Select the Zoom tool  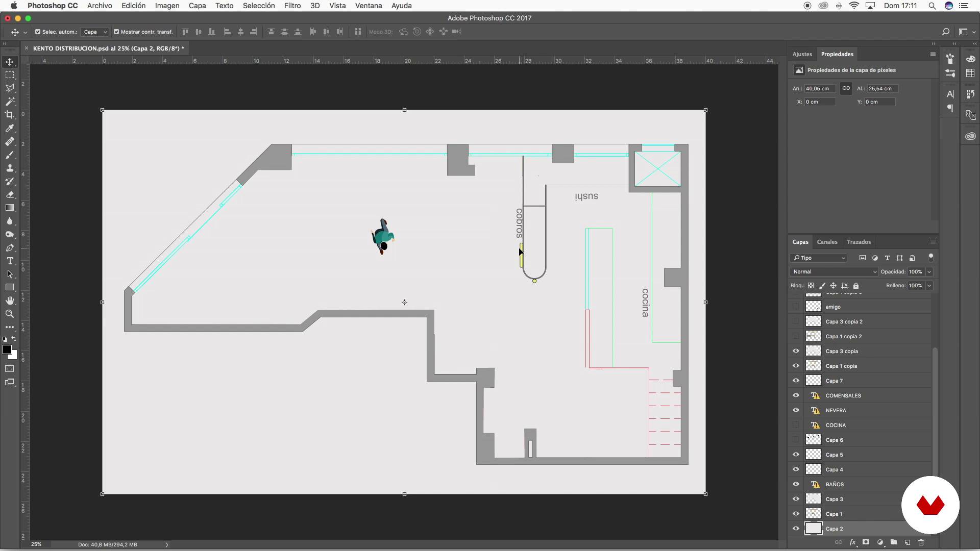pyautogui.click(x=10, y=314)
